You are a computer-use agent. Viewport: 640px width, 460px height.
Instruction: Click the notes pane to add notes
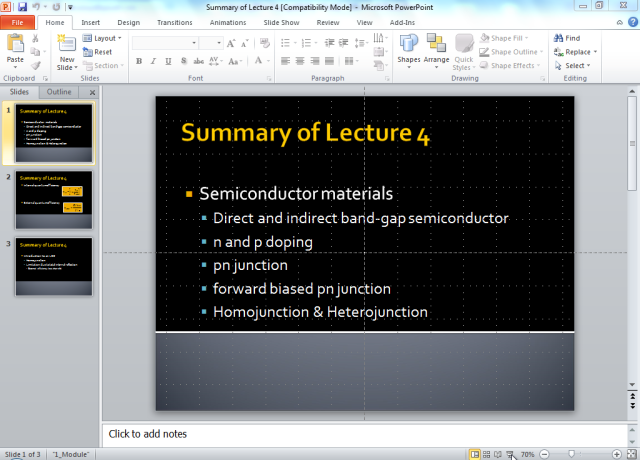pyautogui.click(x=364, y=434)
